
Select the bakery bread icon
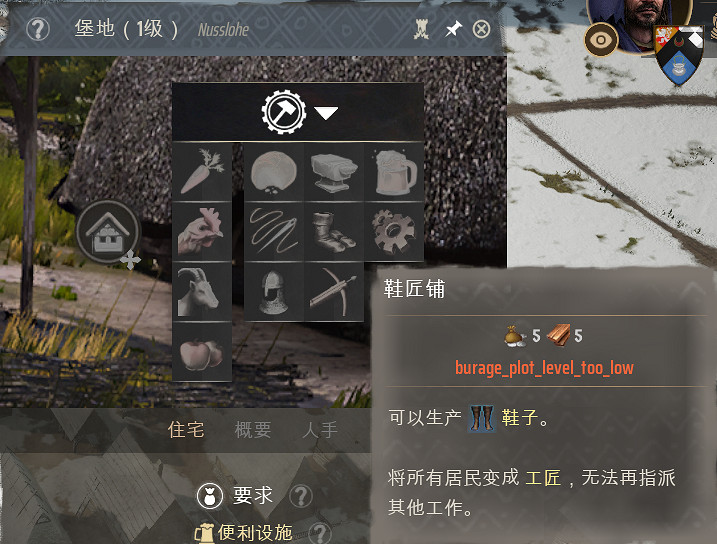point(274,172)
